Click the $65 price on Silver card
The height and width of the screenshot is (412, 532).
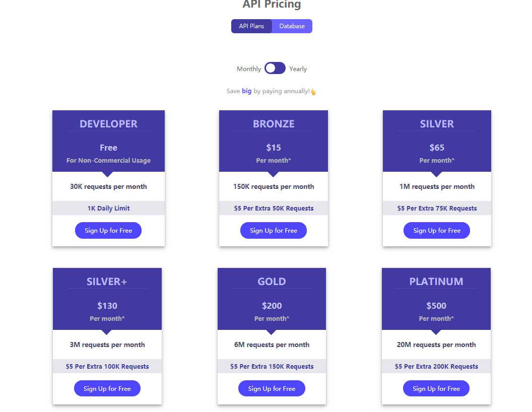tap(437, 148)
